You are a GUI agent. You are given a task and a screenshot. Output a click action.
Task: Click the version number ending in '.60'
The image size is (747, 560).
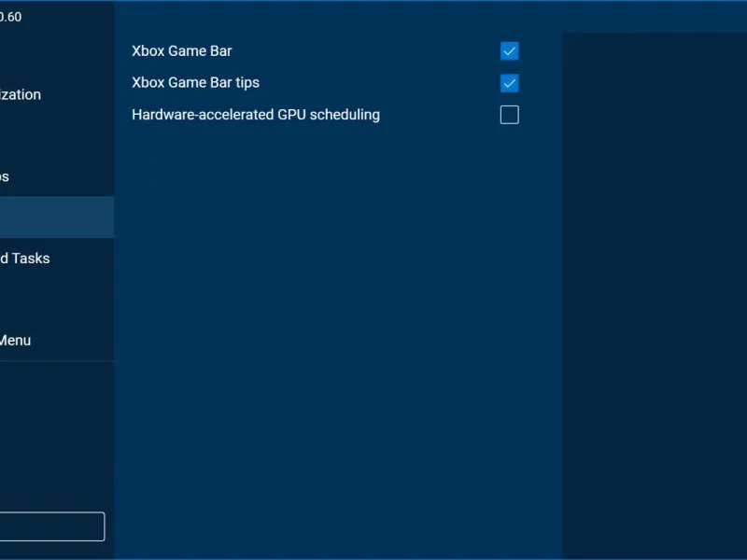[10, 17]
